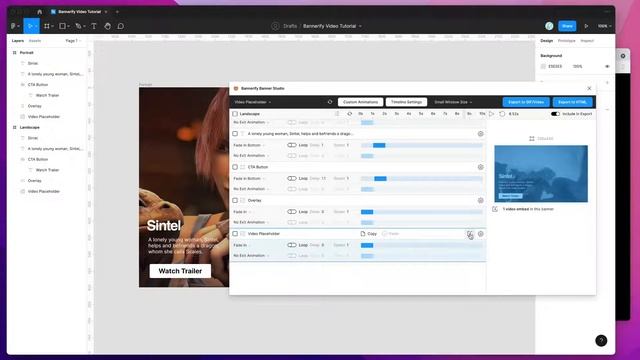Open settings gear for Video Placeholder row
640x360 pixels.
click(480, 234)
